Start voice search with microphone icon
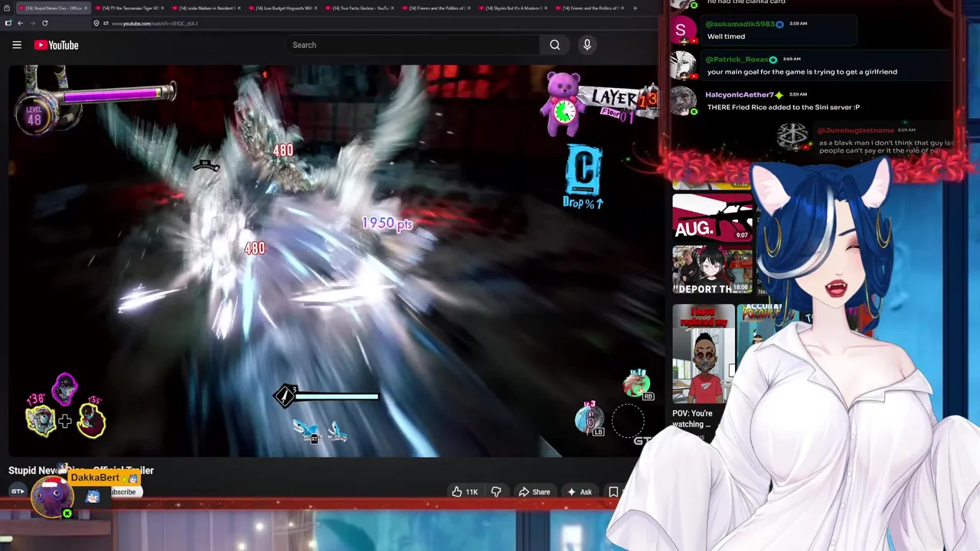 587,45
